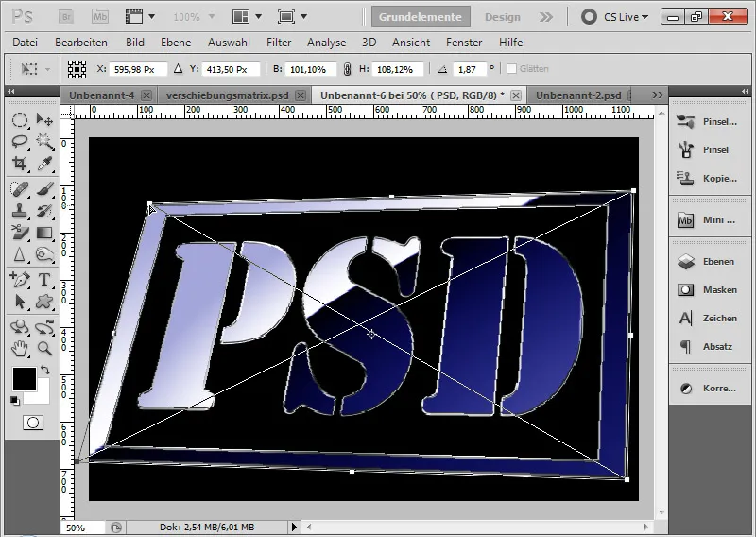Viewport: 756px width, 537px height.
Task: Open the Zeichen panel
Action: point(708,319)
